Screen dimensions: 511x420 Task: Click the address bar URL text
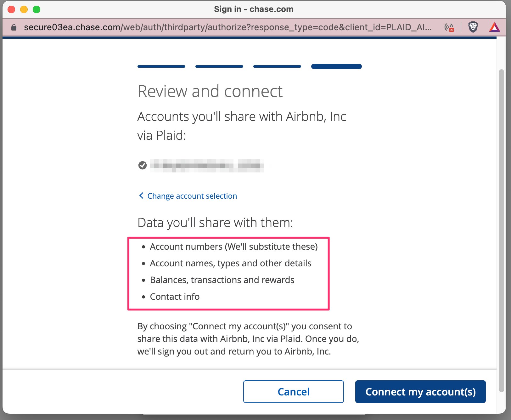point(227,27)
